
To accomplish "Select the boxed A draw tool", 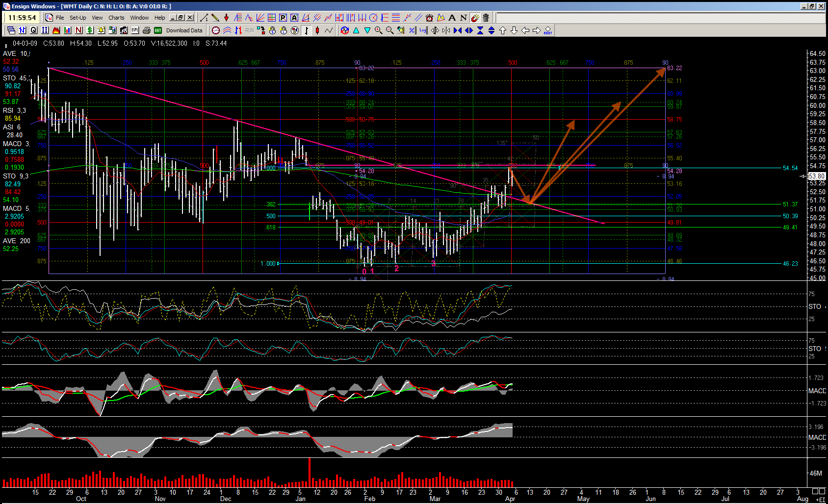I will [294, 18].
